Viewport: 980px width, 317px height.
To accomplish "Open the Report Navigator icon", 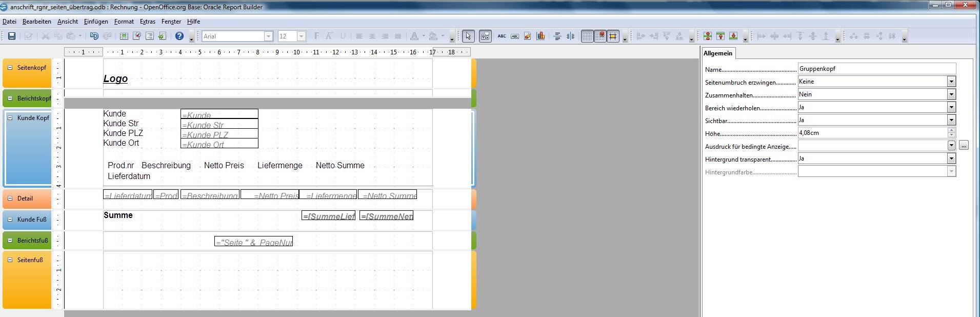I will 149,36.
